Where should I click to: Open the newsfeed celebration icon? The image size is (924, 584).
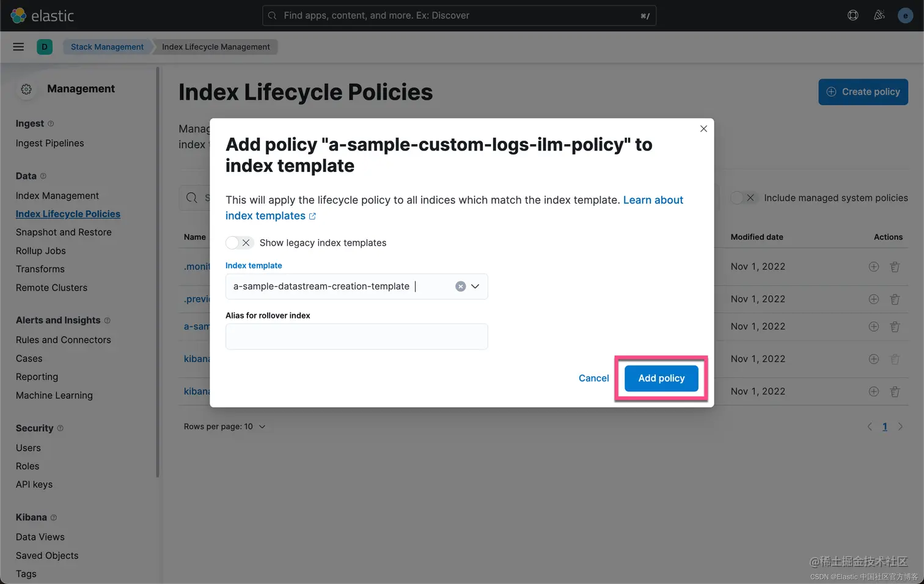pos(879,15)
